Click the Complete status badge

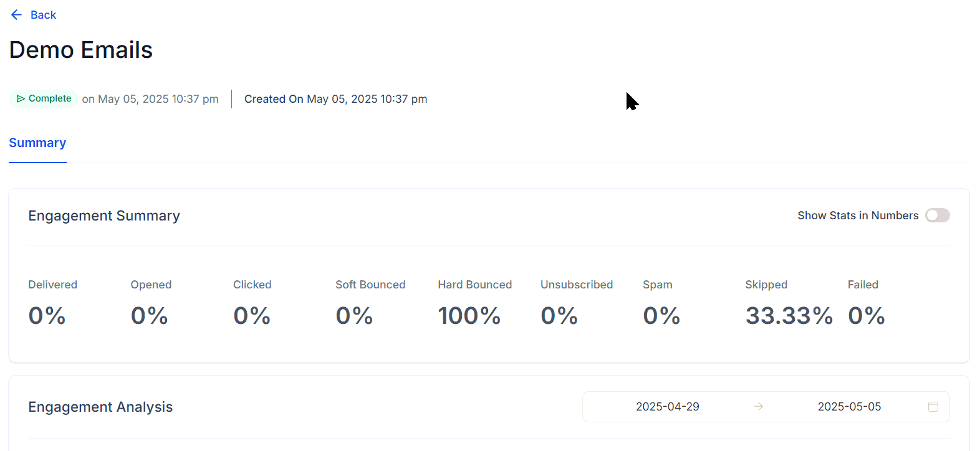point(44,98)
